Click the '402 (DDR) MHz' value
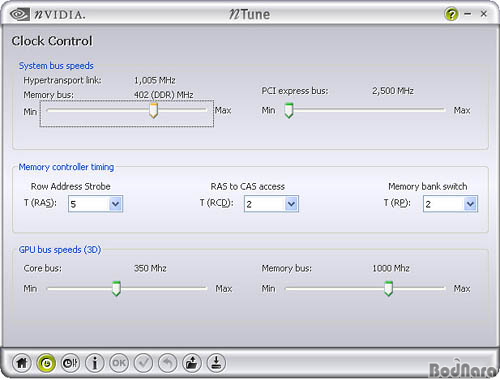Image resolution: width=500 pixels, height=380 pixels. (164, 95)
